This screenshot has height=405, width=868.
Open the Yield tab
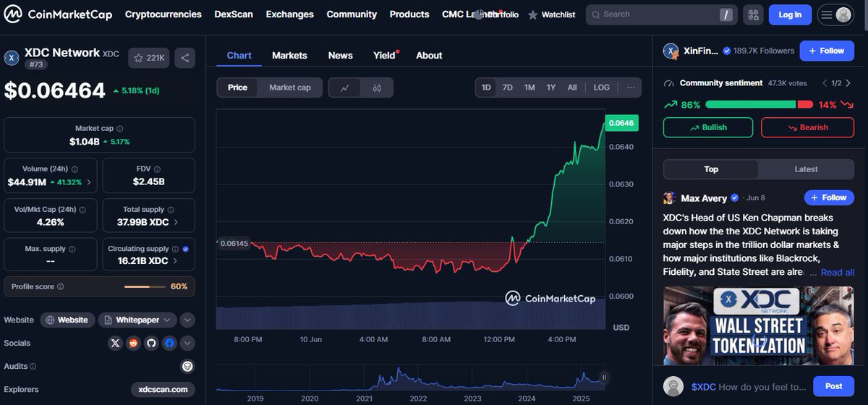point(385,55)
